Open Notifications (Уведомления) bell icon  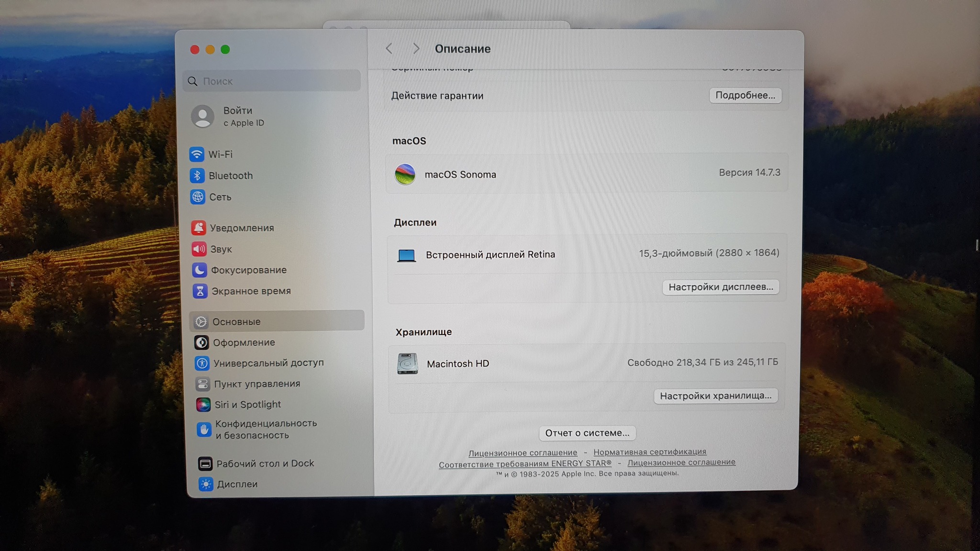(x=199, y=228)
